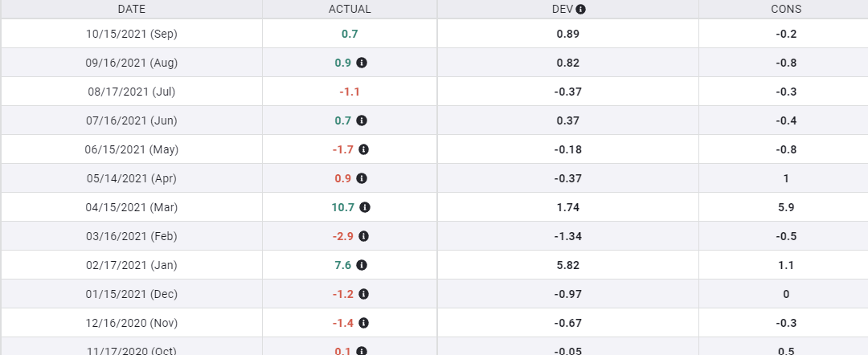Click info icon next to DEV header
The width and height of the screenshot is (868, 355).
coord(581,10)
